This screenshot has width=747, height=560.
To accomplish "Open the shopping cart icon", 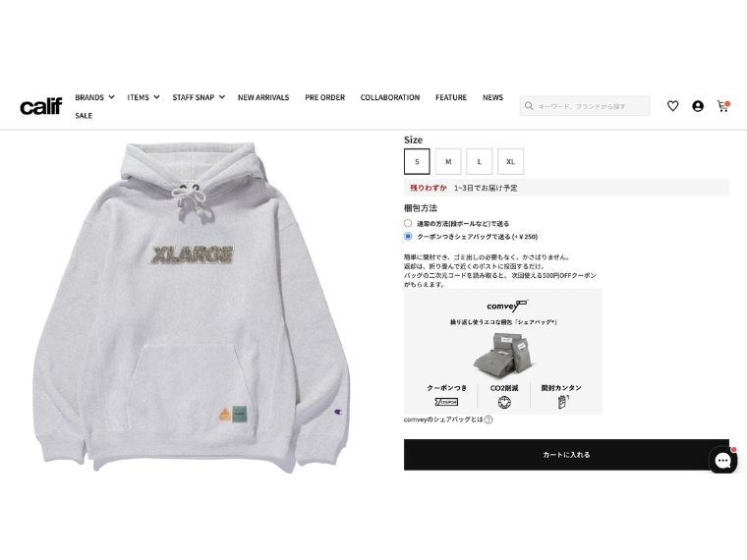I will tap(723, 106).
